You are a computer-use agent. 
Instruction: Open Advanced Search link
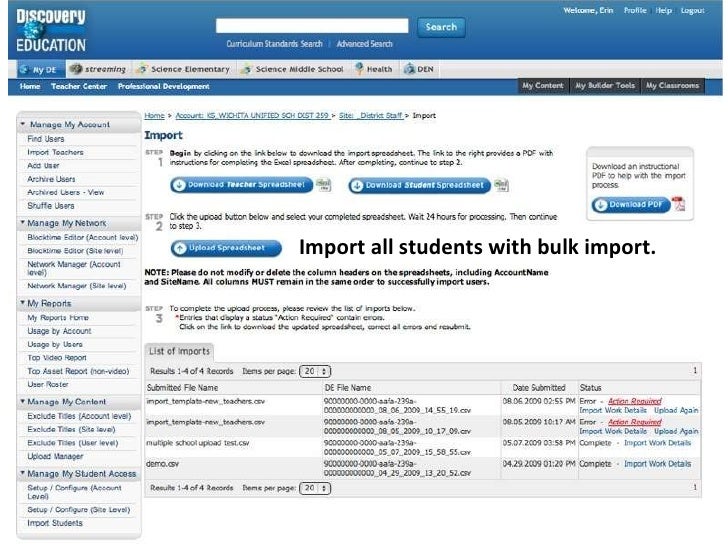(x=364, y=44)
